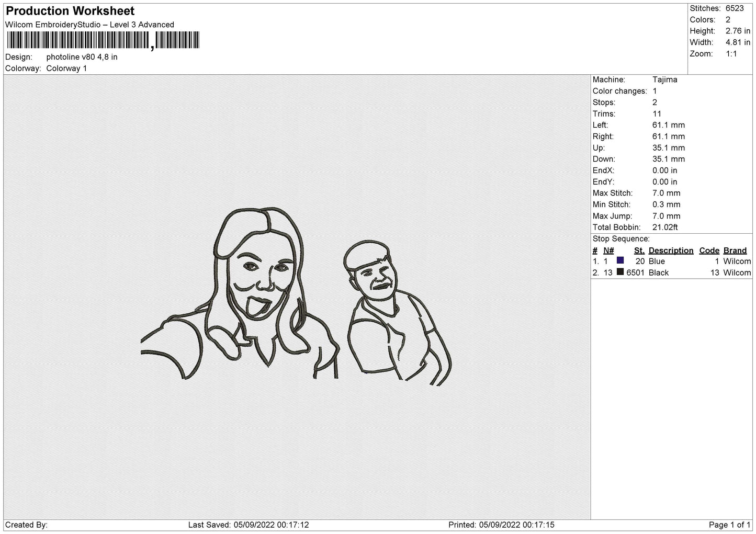This screenshot has width=756, height=534.
Task: Click the Machine value Tajima
Action: click(x=665, y=79)
